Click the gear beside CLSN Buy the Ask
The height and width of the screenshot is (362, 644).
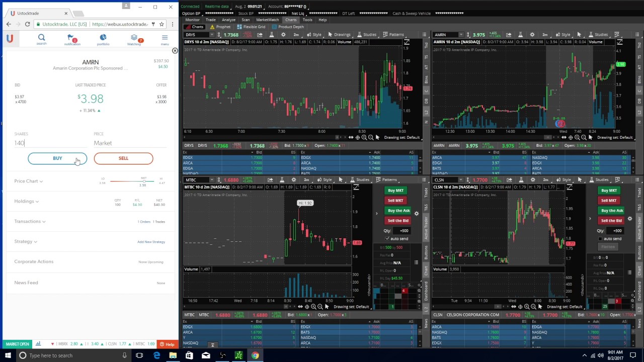click(x=629, y=219)
